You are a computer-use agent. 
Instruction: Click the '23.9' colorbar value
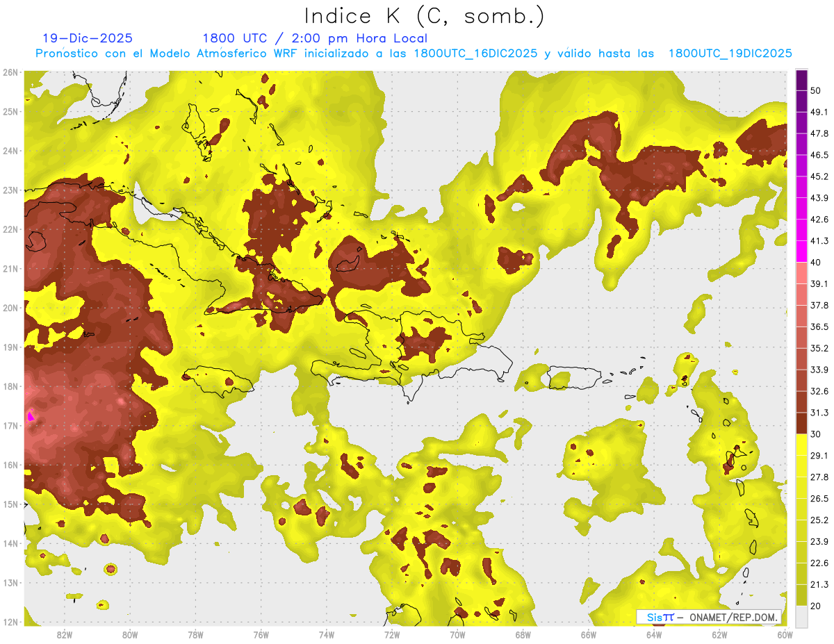pyautogui.click(x=819, y=541)
